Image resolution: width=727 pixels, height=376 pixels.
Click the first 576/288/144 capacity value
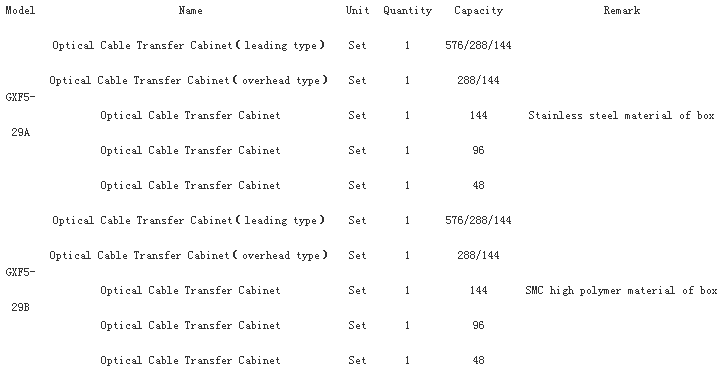(478, 45)
